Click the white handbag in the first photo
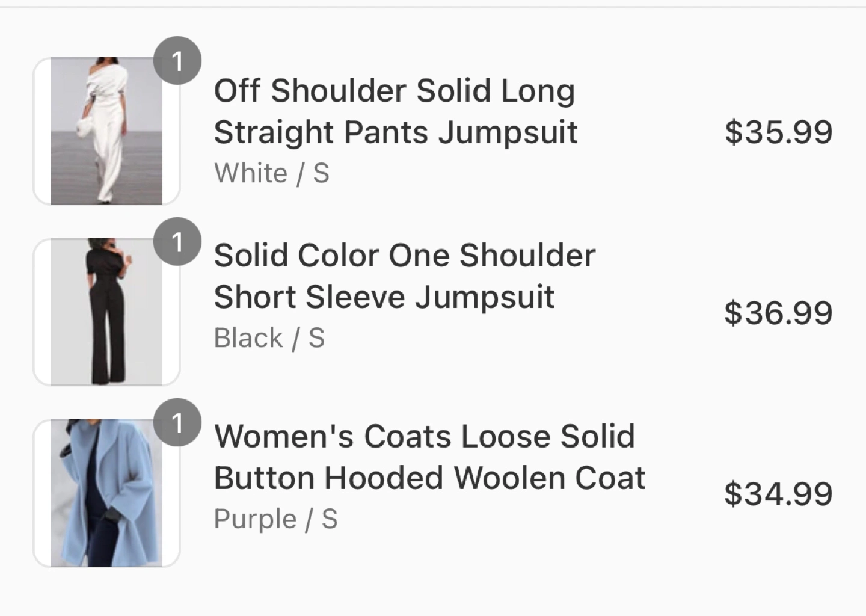Viewport: 866px width, 616px height. [84, 128]
